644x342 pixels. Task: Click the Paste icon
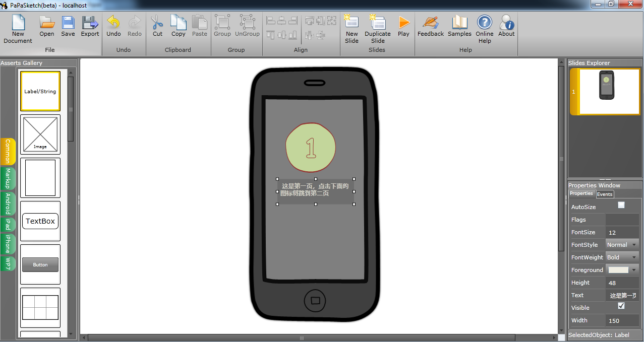pyautogui.click(x=200, y=26)
